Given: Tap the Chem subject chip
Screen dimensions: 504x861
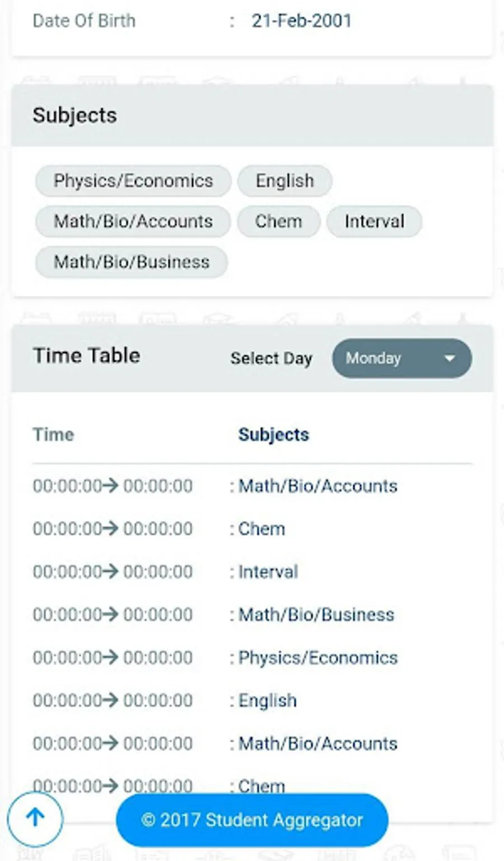Looking at the screenshot, I should (x=278, y=221).
